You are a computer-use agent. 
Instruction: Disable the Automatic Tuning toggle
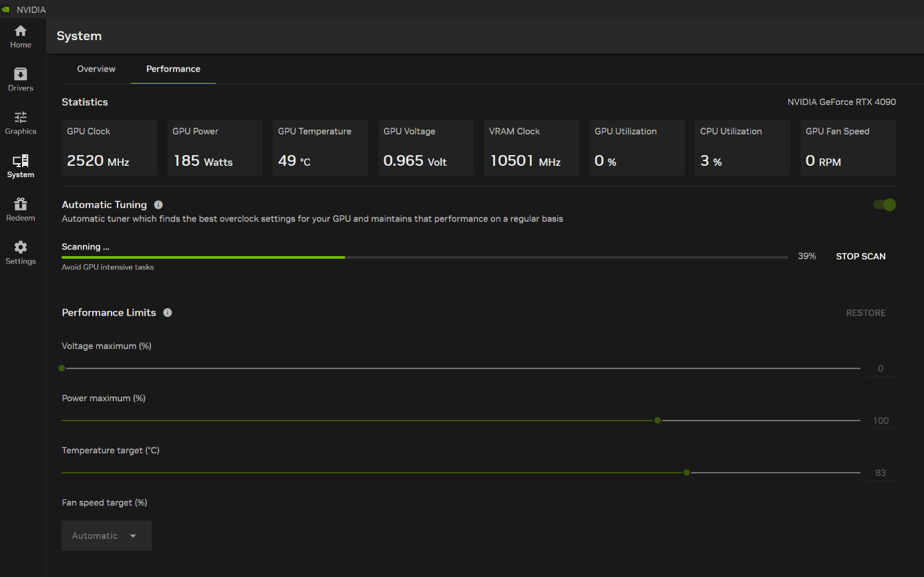(x=884, y=205)
